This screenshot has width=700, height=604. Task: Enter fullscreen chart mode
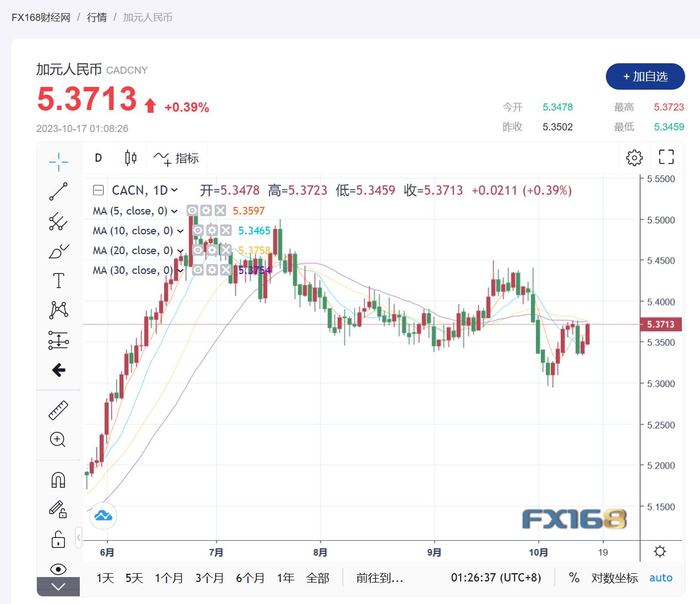(x=666, y=157)
